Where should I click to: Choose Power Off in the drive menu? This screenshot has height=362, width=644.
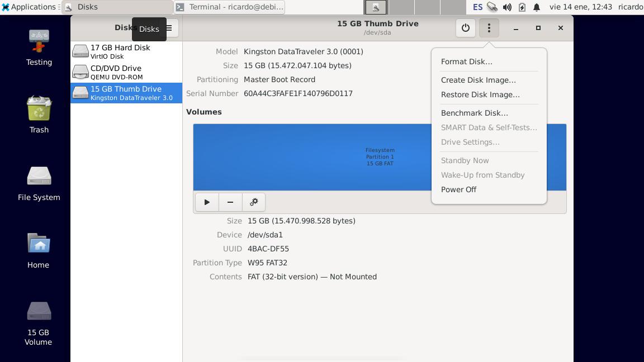[489, 189]
